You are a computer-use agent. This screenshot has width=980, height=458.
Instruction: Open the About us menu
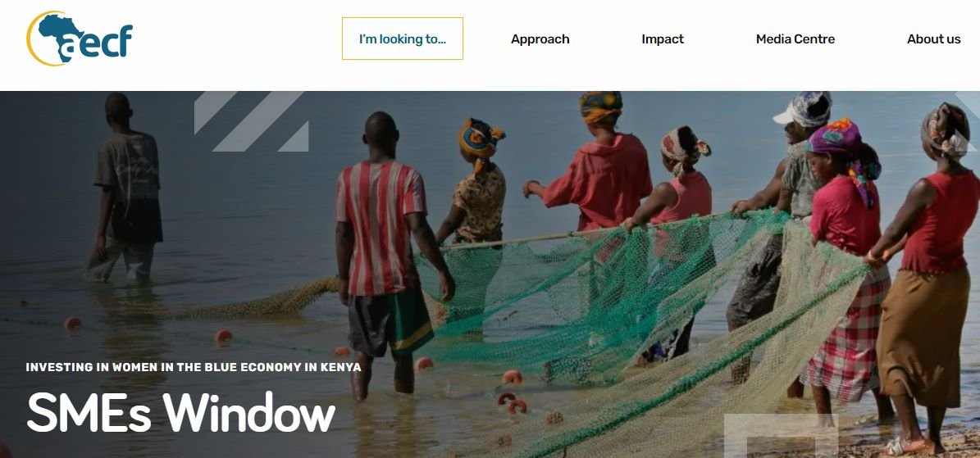tap(934, 39)
